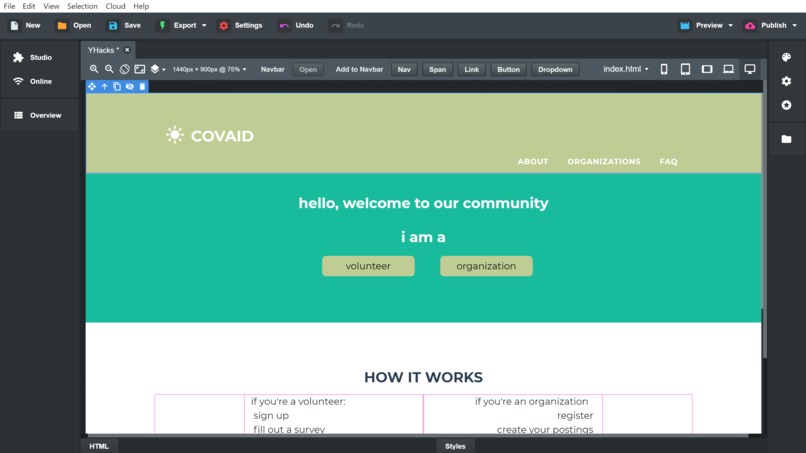Screen dimensions: 806x453
Task: Switch to laptop preview size
Action: pyautogui.click(x=728, y=69)
